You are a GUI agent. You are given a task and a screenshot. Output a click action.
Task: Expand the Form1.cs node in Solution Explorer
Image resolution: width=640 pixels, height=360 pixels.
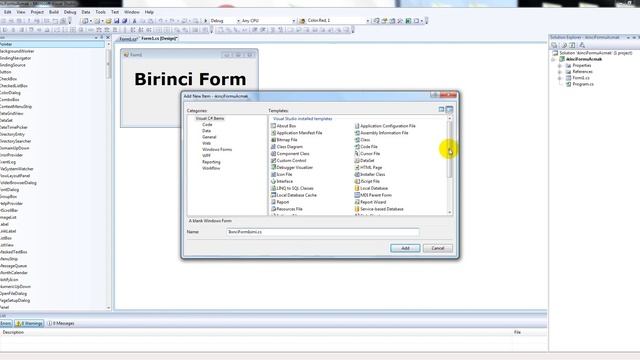point(560,78)
